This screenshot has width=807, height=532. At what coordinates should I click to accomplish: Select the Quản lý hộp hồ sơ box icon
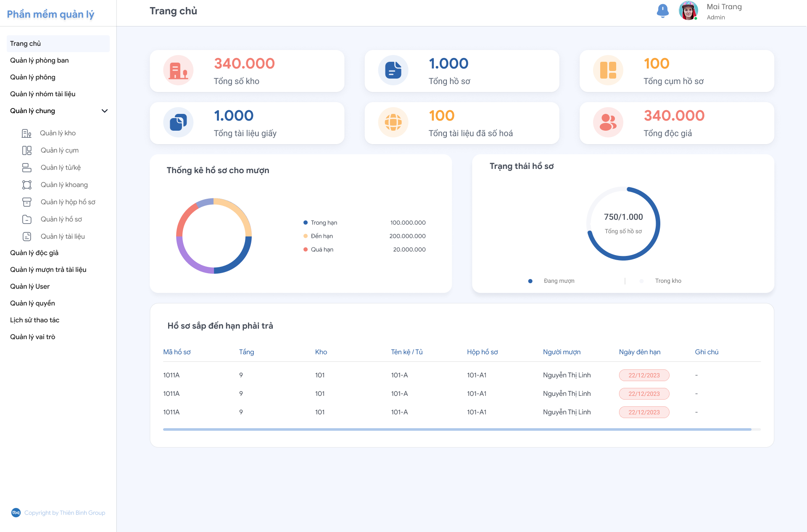27,202
